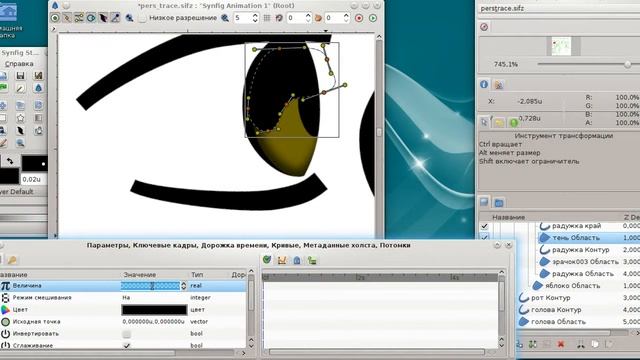Toggle the grid display icon
This screenshot has width=640, height=360.
(267, 18)
